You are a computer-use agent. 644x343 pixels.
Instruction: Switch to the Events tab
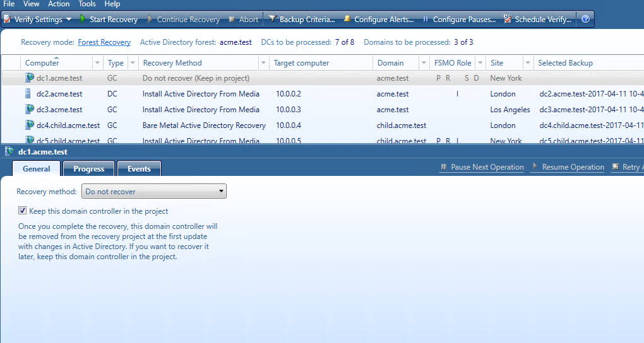coord(140,168)
